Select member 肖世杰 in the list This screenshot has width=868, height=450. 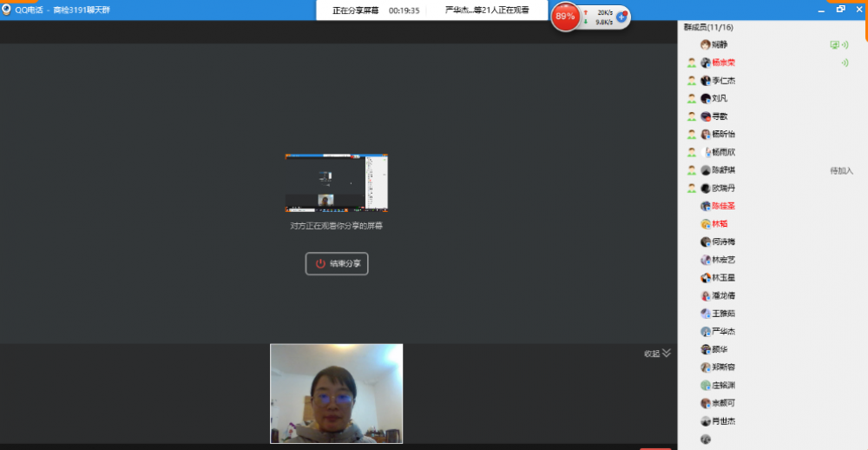tap(724, 421)
